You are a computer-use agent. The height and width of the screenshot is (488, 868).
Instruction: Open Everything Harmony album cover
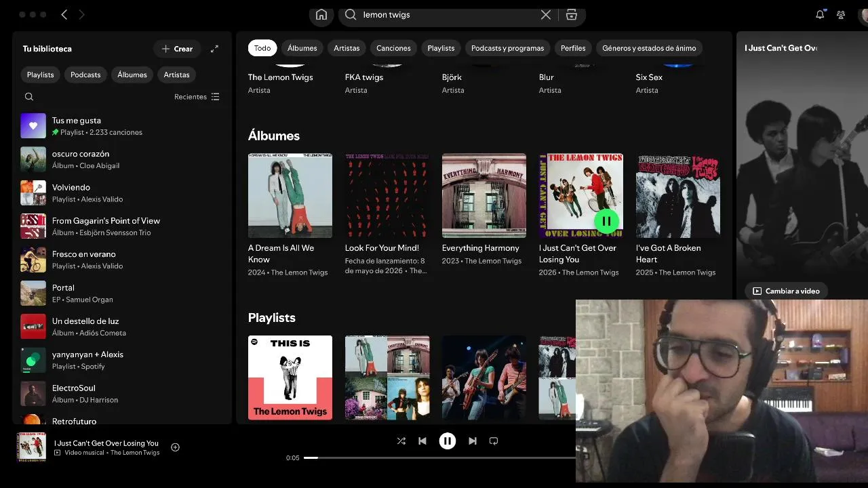click(x=484, y=195)
